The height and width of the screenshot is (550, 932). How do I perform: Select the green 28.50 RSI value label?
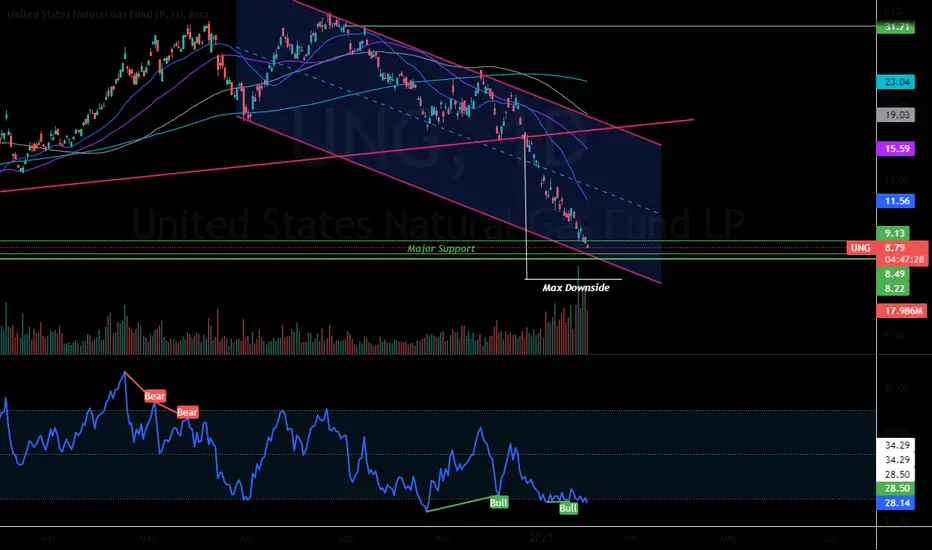click(x=896, y=489)
